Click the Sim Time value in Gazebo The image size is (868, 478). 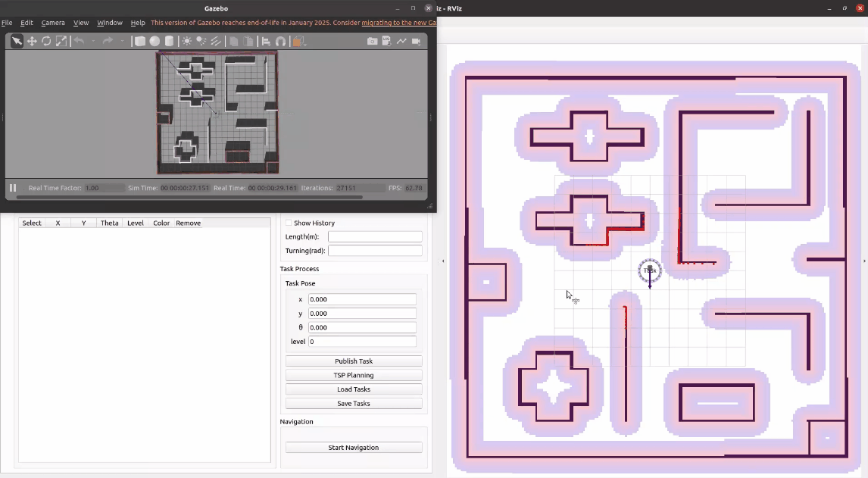click(x=185, y=188)
